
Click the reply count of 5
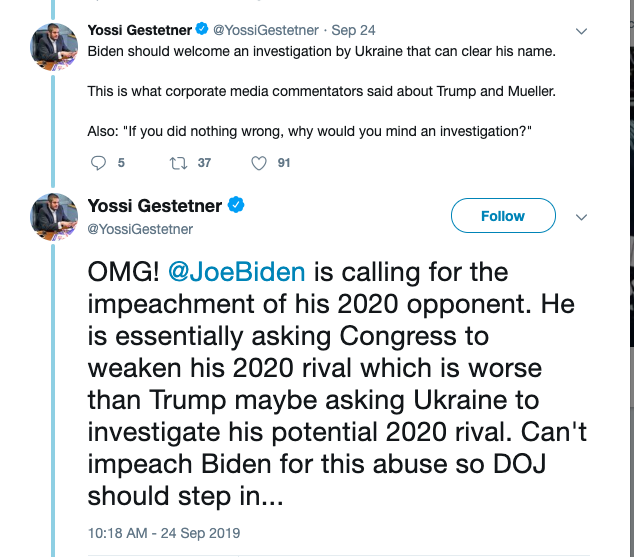point(121,163)
